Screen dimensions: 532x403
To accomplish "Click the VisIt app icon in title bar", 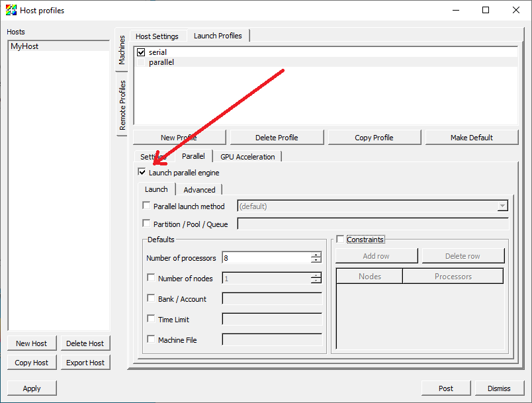I will (x=11, y=10).
